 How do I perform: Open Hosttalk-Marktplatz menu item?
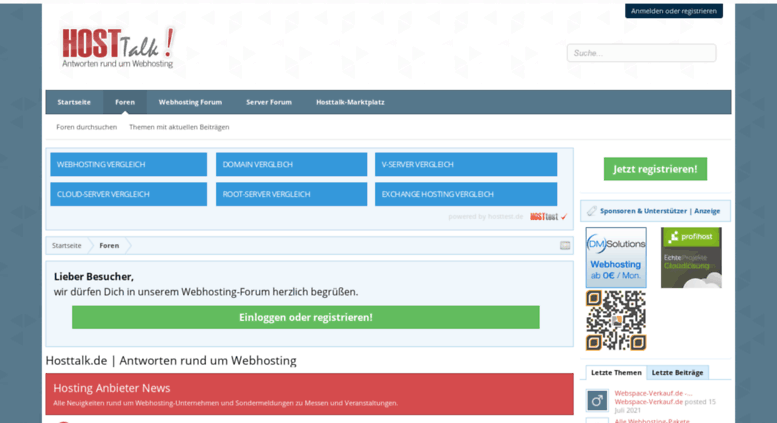[350, 102]
